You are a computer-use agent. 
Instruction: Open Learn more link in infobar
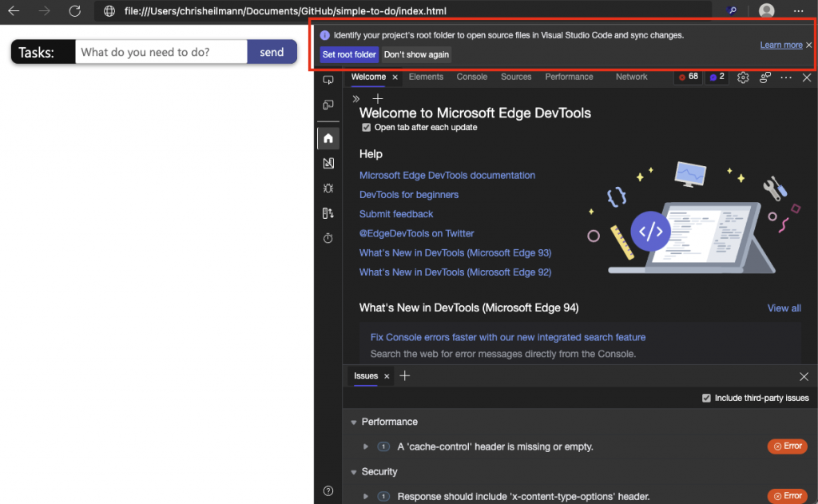point(781,45)
